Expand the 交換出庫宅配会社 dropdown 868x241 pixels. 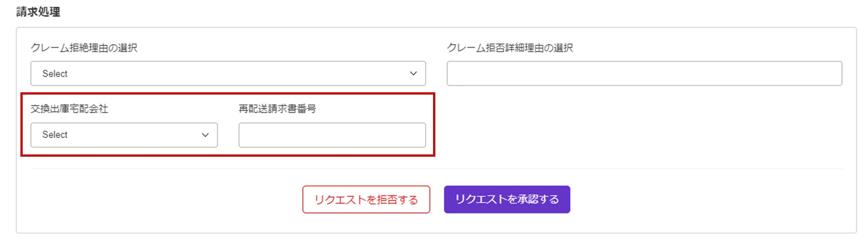(x=124, y=135)
